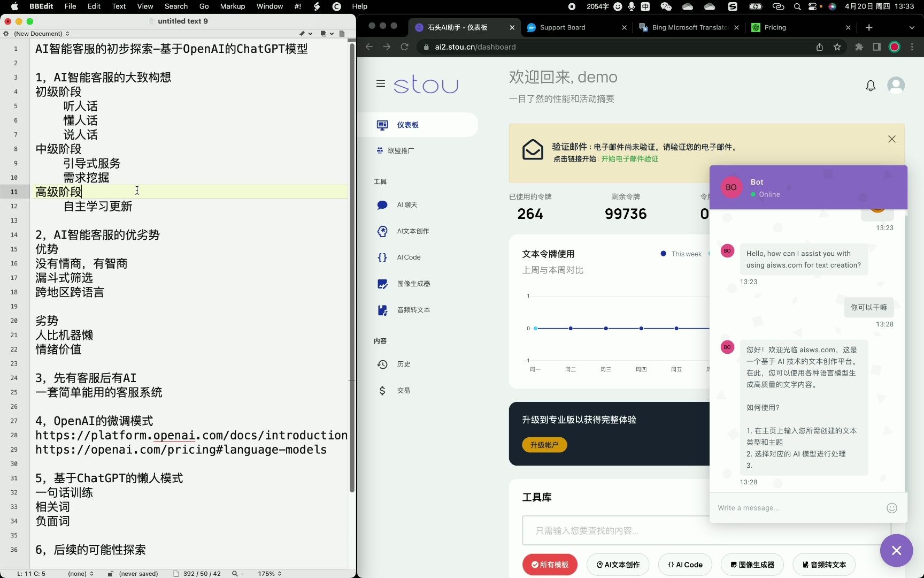
Task: Click the Write a message input
Action: (x=797, y=508)
